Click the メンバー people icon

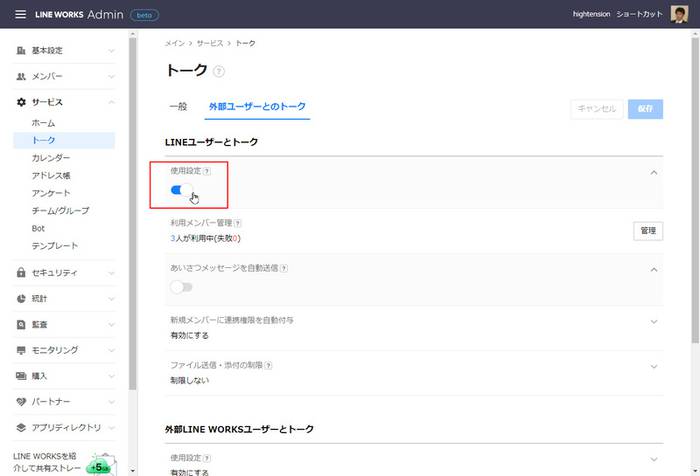pos(21,76)
